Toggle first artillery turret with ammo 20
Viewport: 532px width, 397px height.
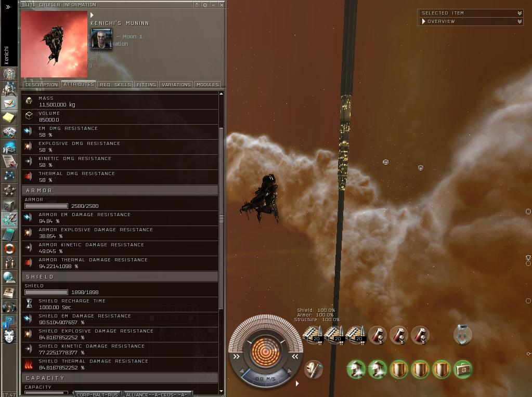point(313,335)
